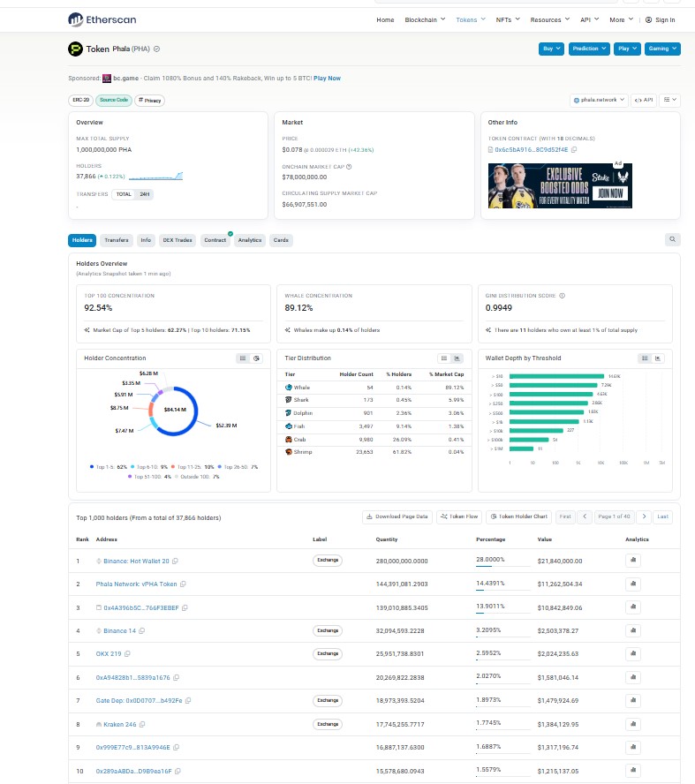Copy the 0xA94828b1...5839a1676 address
This screenshot has height=784, width=695.
coord(176,678)
